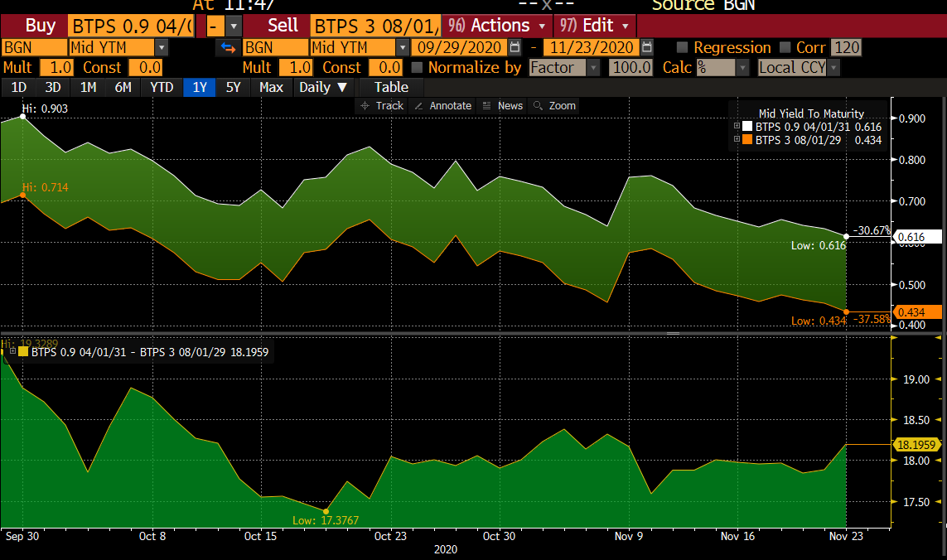Click the yellow 18.1959 spread axis label
This screenshot has height=560, width=947.
tap(916, 445)
